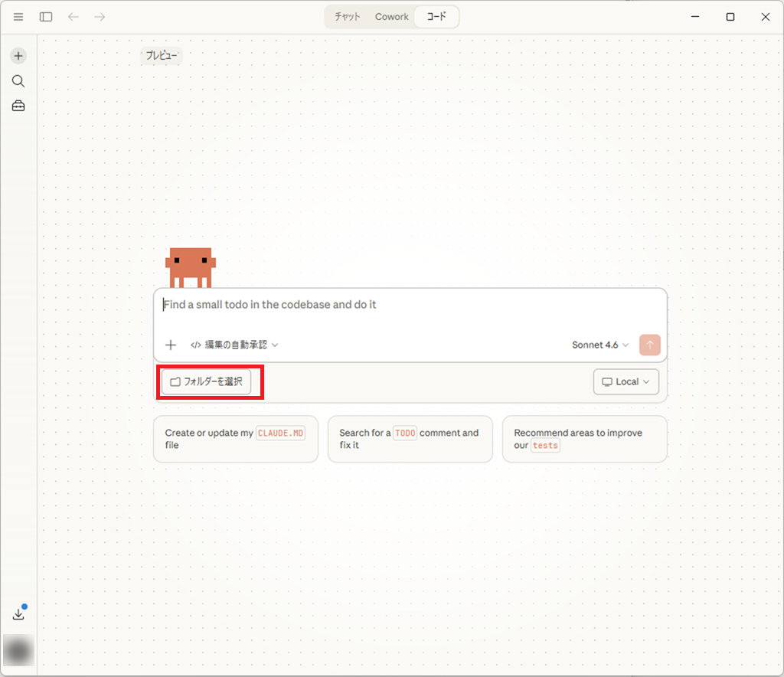Open the toolbox briefcase icon
Viewport: 784px width, 677px height.
point(18,106)
